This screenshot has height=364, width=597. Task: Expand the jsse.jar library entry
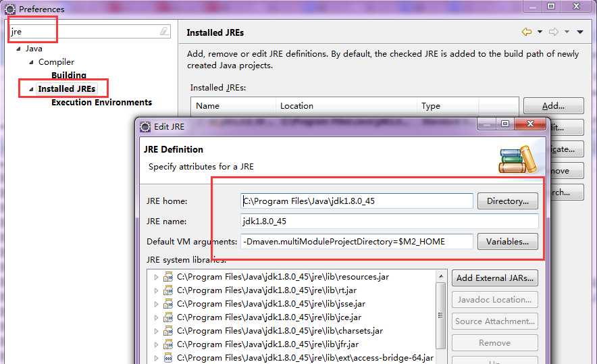tap(156, 304)
